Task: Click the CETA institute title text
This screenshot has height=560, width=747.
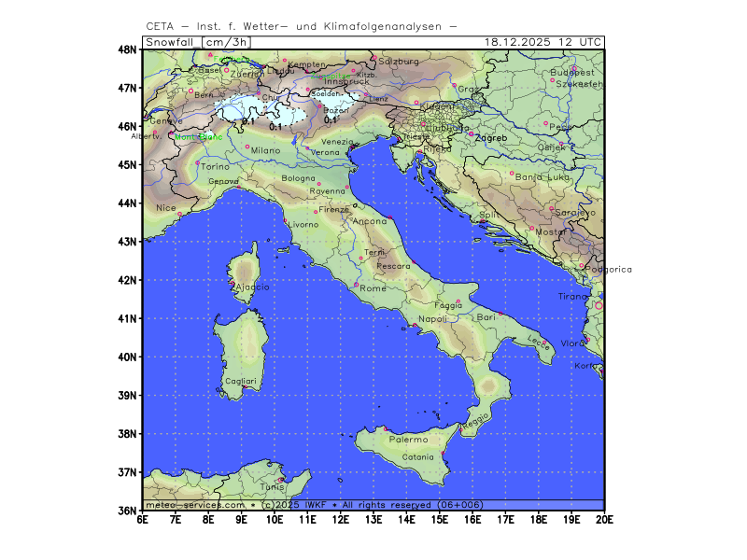Action: pos(301,26)
